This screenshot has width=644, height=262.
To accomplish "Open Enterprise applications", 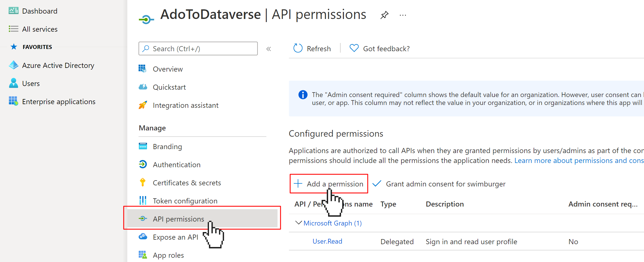I will 59,102.
